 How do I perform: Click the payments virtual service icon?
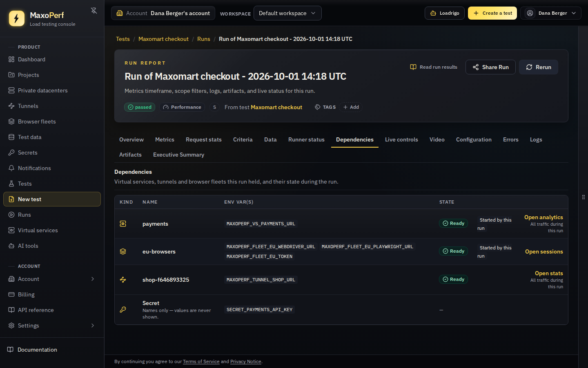point(123,224)
